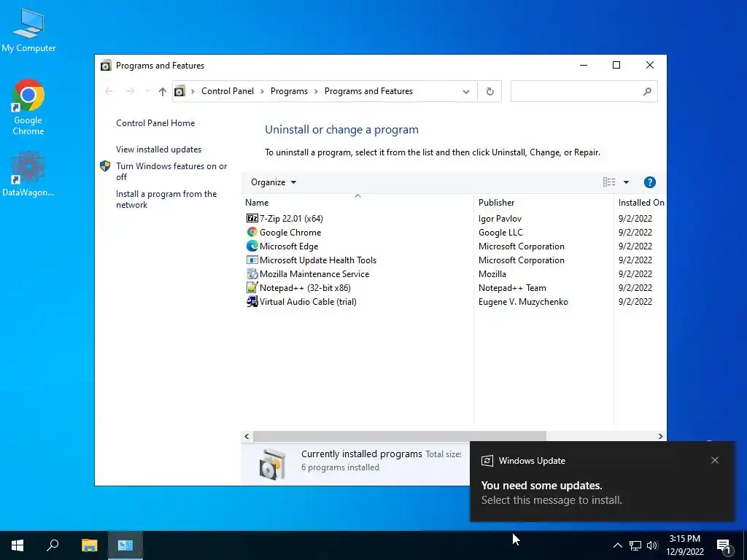This screenshot has width=747, height=560.
Task: Open Google Chrome desktop shortcut
Action: point(28,106)
